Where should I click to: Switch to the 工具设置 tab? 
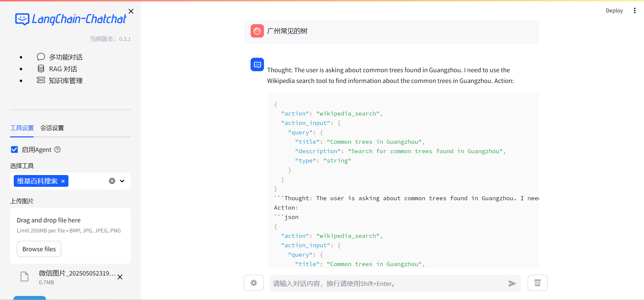click(x=22, y=128)
